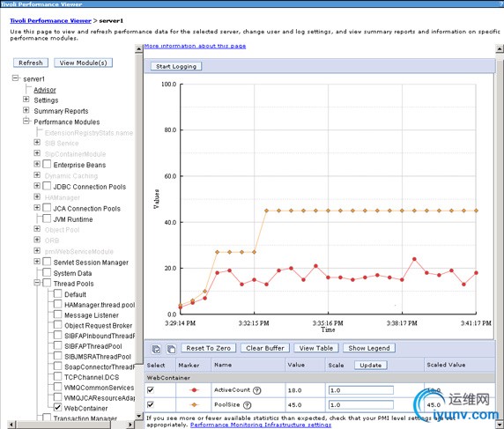
Task: Expand the Servlet Session Manager node
Action: [37, 262]
